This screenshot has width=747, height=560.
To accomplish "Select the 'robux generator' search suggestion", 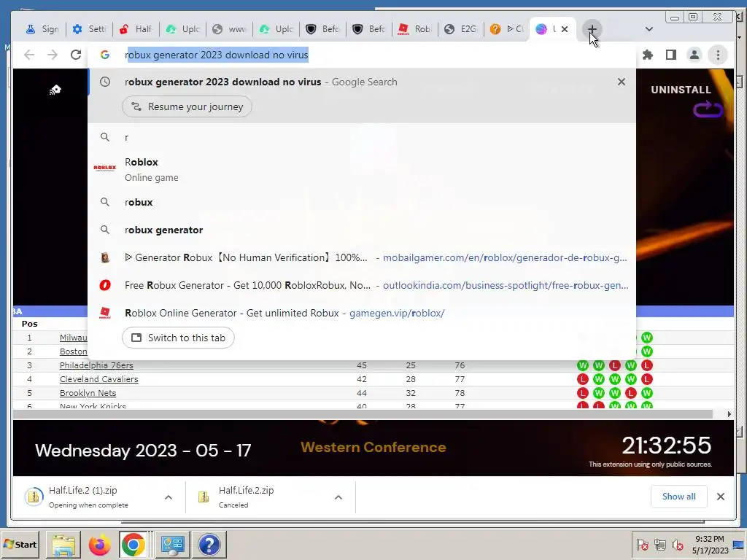I will tap(362, 230).
